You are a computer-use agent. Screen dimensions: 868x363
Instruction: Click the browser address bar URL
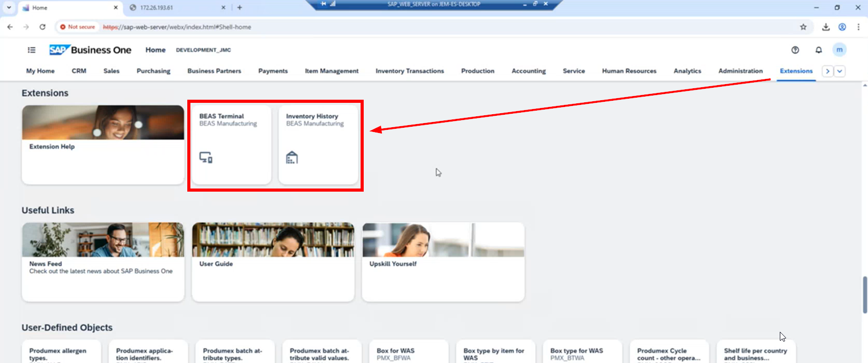(x=177, y=27)
